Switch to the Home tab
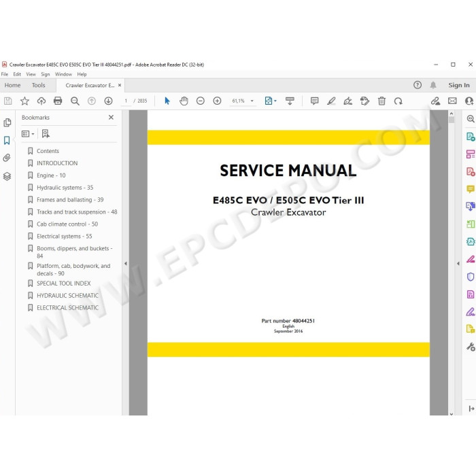 (x=12, y=85)
